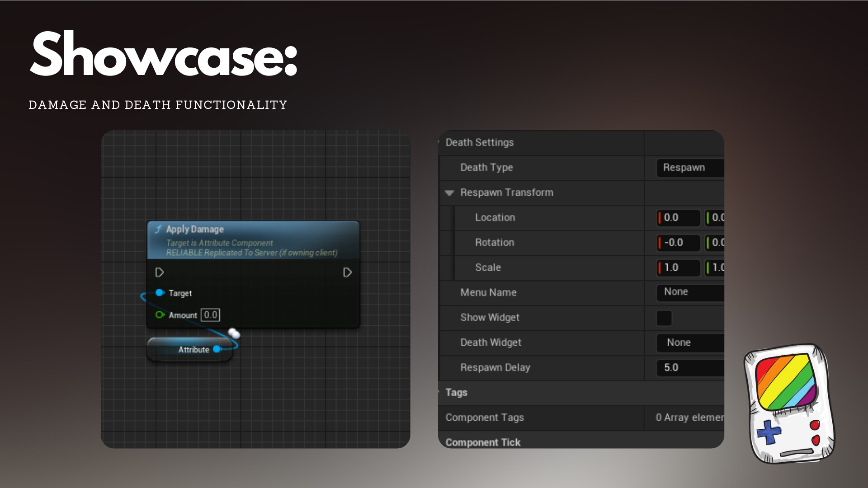The image size is (868, 488).
Task: Click the function icon on Apply Damage node
Action: [x=158, y=229]
